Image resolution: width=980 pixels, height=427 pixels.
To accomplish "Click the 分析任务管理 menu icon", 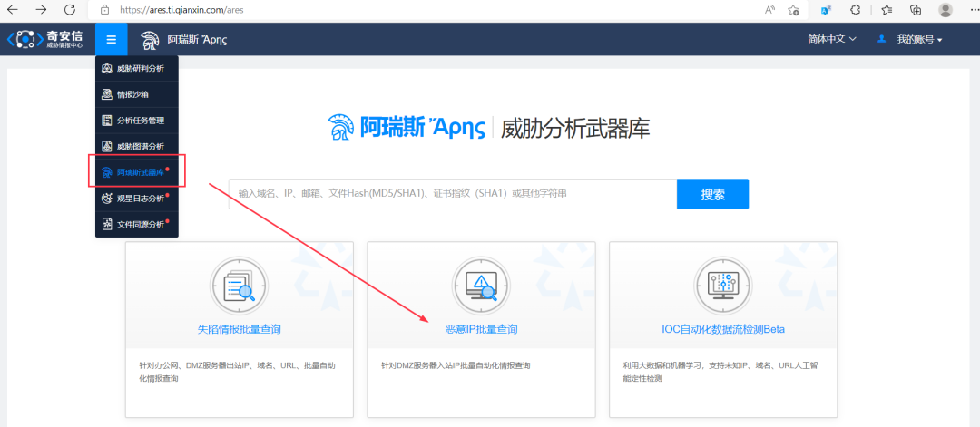I will coord(107,120).
